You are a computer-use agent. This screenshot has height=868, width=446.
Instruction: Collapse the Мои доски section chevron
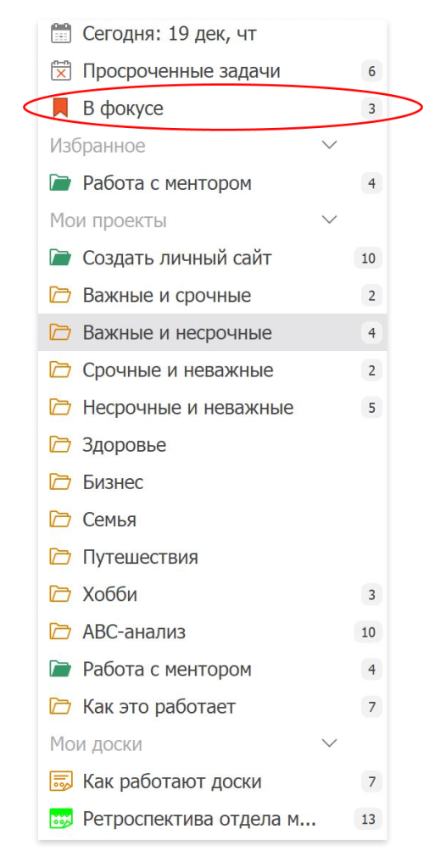coord(330,743)
